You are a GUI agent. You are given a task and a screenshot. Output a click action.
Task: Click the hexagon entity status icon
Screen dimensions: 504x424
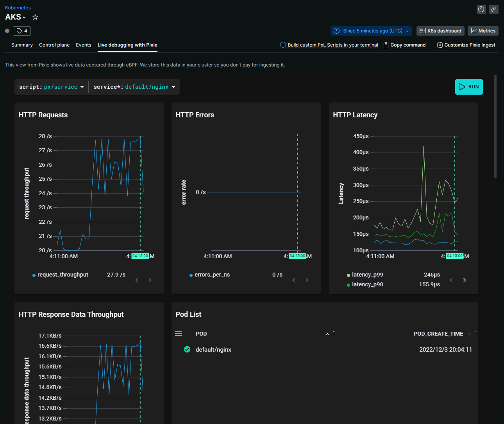coord(7,31)
